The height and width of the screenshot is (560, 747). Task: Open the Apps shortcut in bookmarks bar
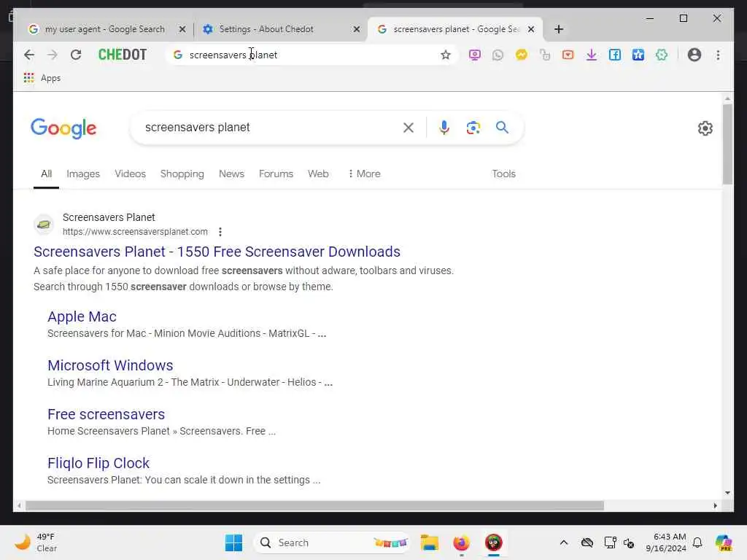pos(42,77)
